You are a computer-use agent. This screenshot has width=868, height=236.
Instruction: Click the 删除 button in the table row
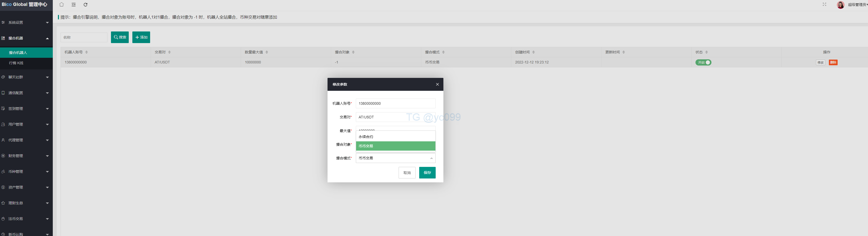point(833,62)
